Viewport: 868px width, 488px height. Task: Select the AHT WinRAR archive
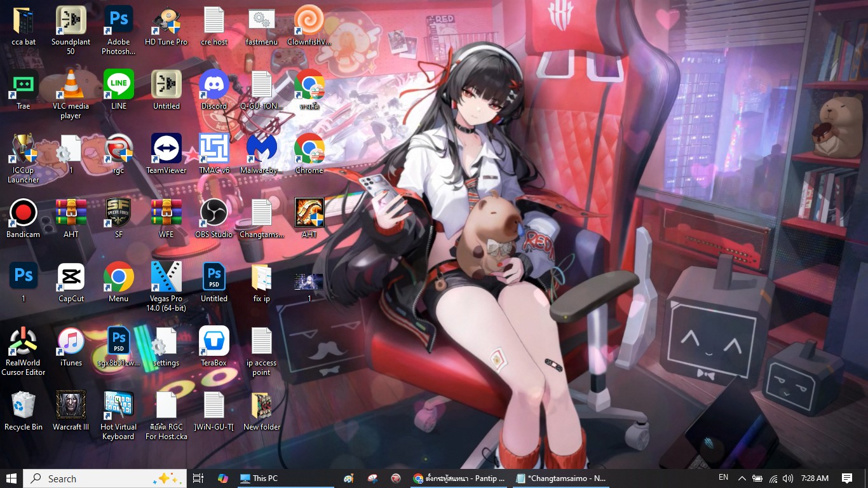[71, 219]
